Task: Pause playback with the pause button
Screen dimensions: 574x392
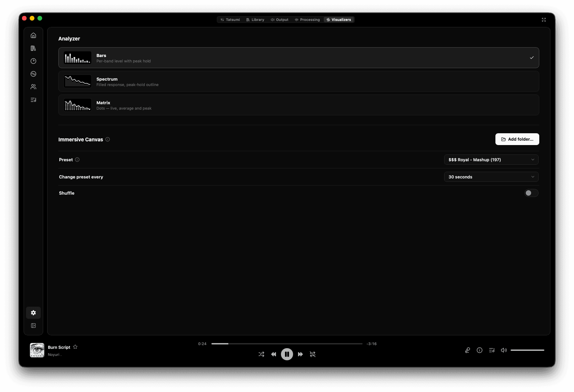Action: (287, 354)
